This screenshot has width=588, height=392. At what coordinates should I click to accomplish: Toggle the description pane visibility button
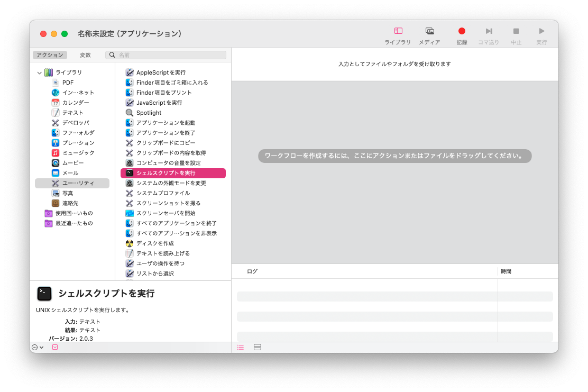click(55, 348)
